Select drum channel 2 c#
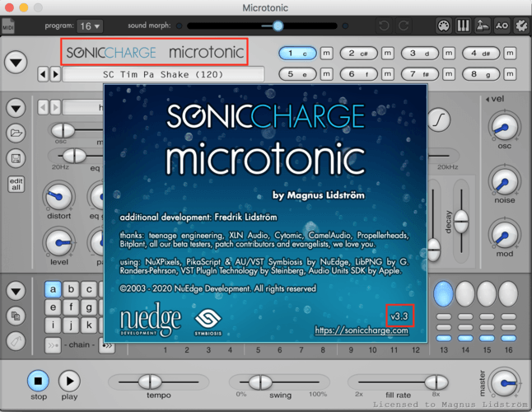Screen dimensions: 532x412 click(358, 54)
